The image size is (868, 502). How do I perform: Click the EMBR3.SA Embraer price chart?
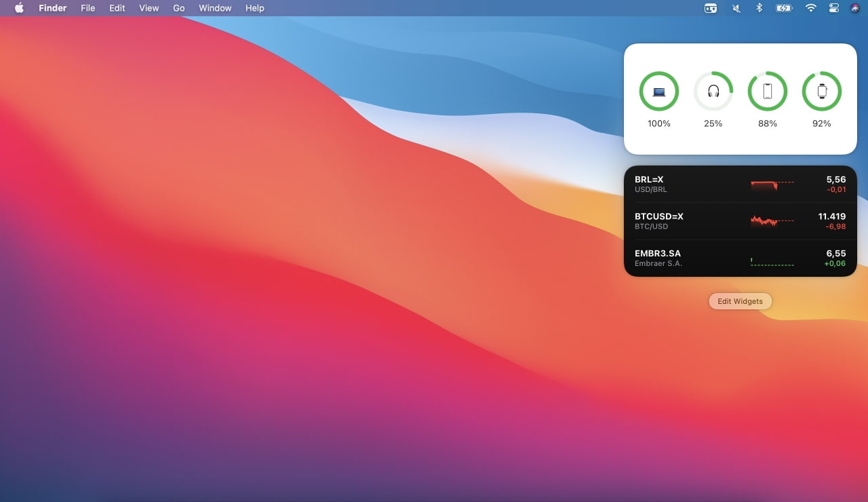772,261
